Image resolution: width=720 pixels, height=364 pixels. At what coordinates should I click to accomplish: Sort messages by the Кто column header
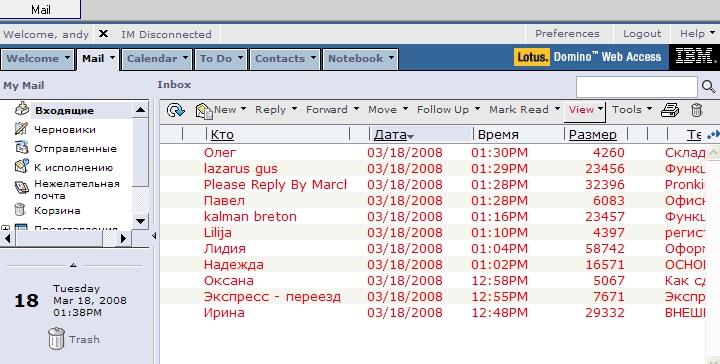222,135
